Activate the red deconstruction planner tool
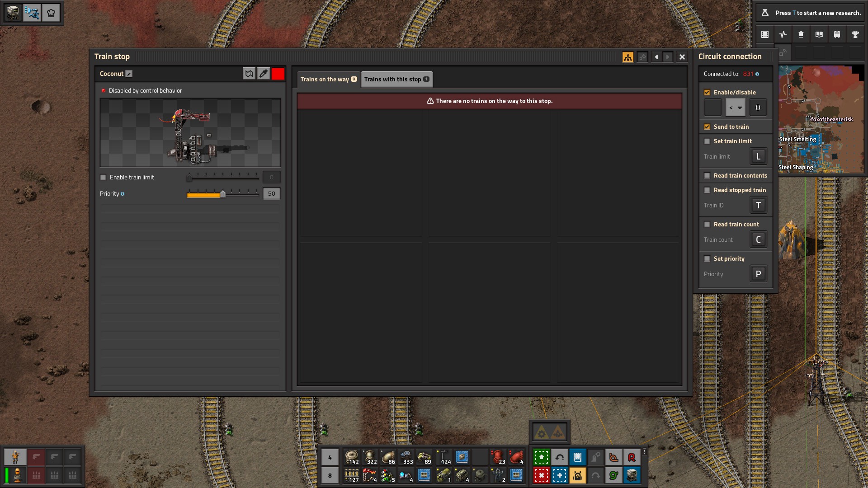Screen dimensions: 868x488 click(542, 475)
